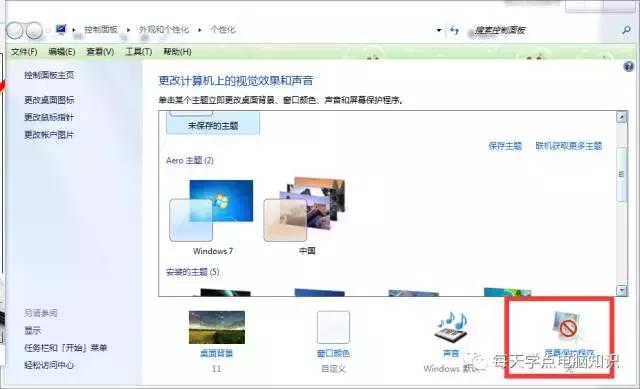640x389 pixels.
Task: Click 个性化 in the breadcrumb
Action: pos(222,30)
